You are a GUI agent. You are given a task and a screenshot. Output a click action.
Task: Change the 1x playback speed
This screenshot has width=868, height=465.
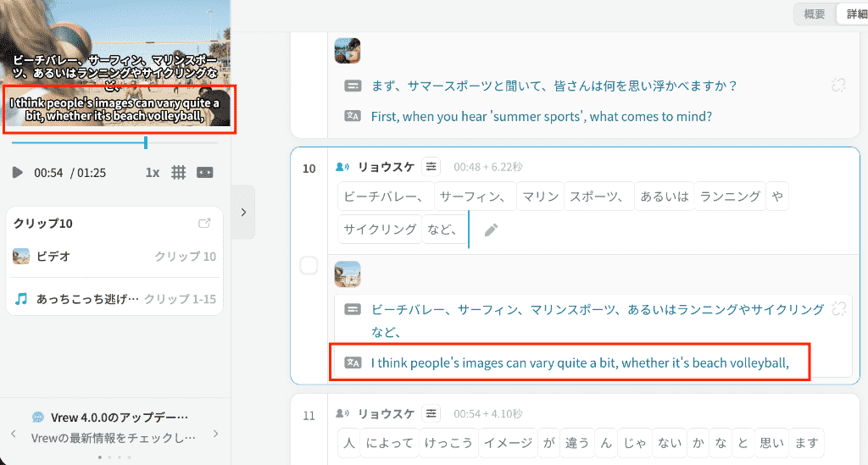(x=153, y=173)
